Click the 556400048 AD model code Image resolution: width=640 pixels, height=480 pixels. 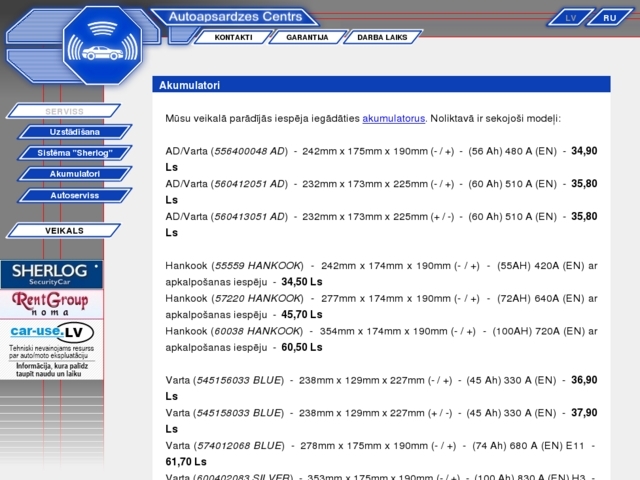tap(249, 151)
